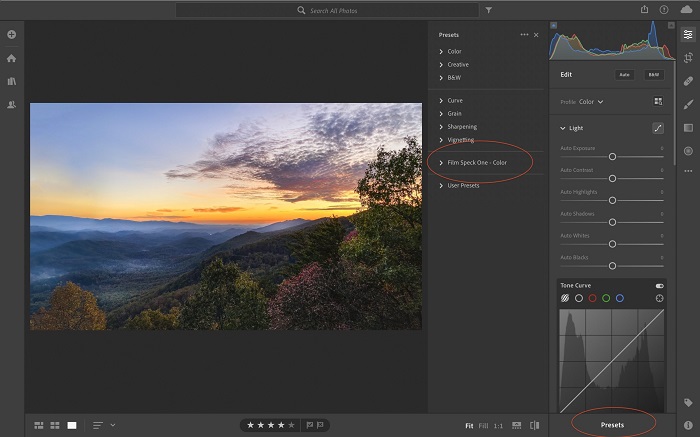Image resolution: width=700 pixels, height=437 pixels.
Task: Open the Crop and Rotate tool
Action: tap(688, 58)
